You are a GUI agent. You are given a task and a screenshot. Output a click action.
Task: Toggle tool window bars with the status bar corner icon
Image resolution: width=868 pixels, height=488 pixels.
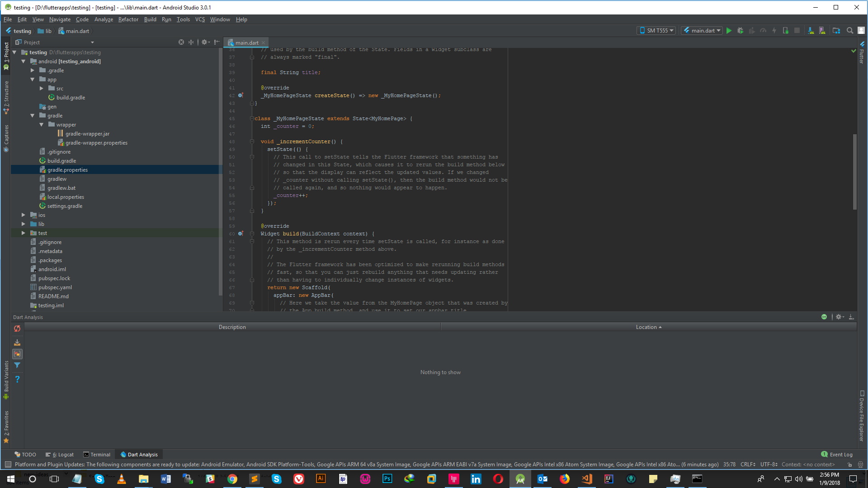(x=8, y=465)
